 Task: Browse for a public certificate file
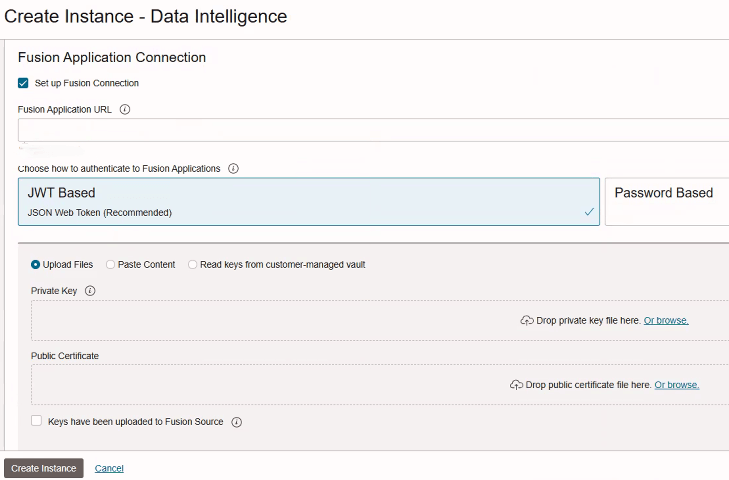[x=676, y=385]
